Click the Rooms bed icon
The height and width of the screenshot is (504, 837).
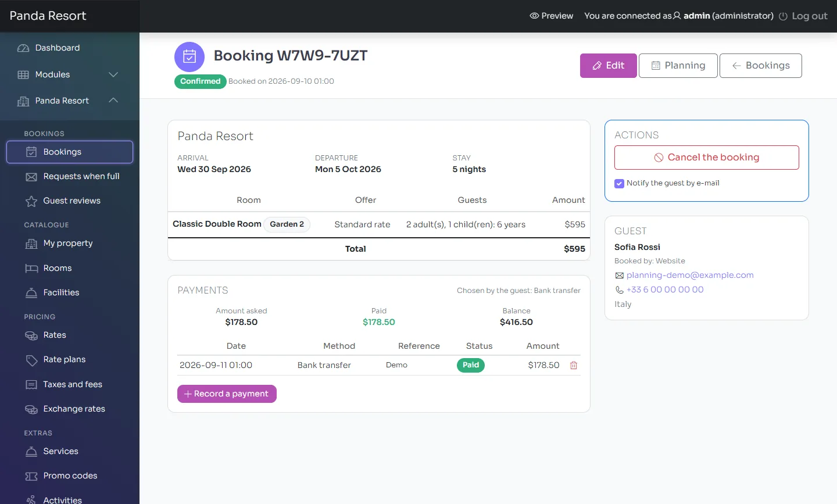pyautogui.click(x=31, y=269)
